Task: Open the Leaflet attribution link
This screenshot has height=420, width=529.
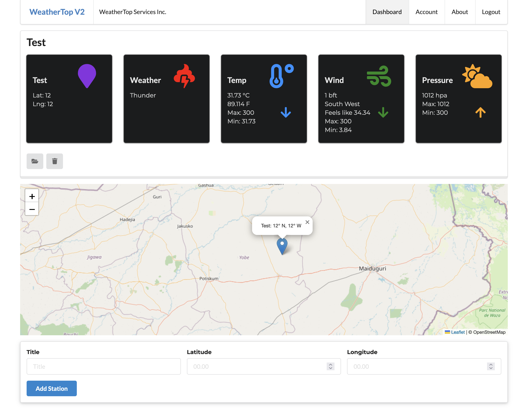Action: [x=458, y=332]
